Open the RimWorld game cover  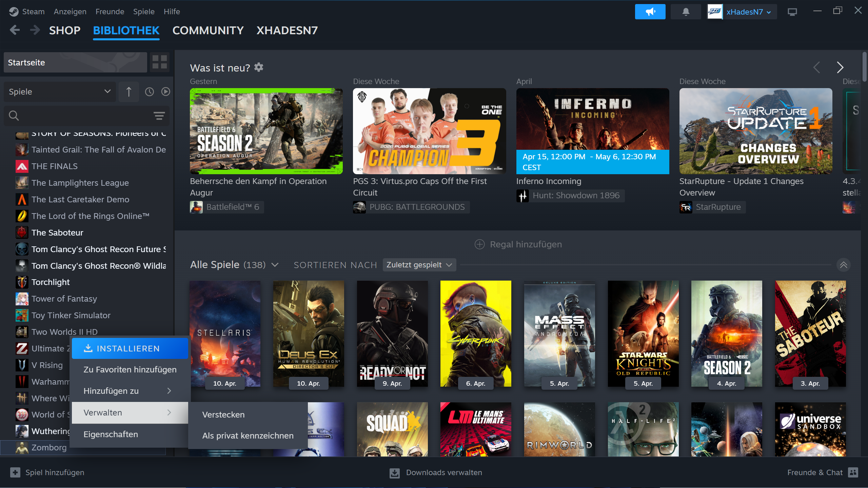click(x=559, y=429)
